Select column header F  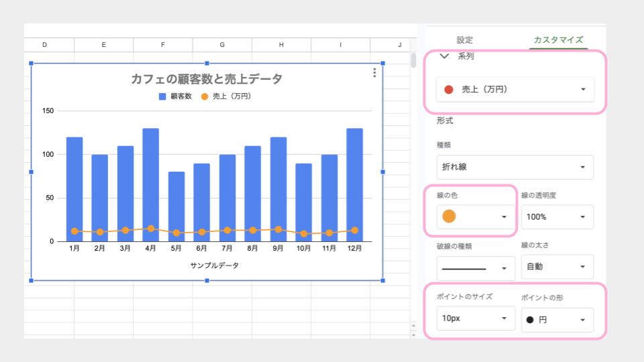(163, 45)
